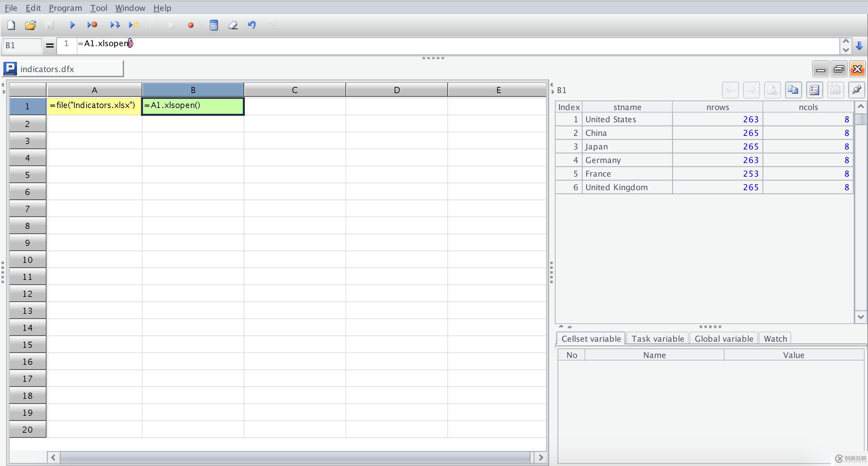Open the Program menu
The image size is (868, 466).
click(65, 8)
